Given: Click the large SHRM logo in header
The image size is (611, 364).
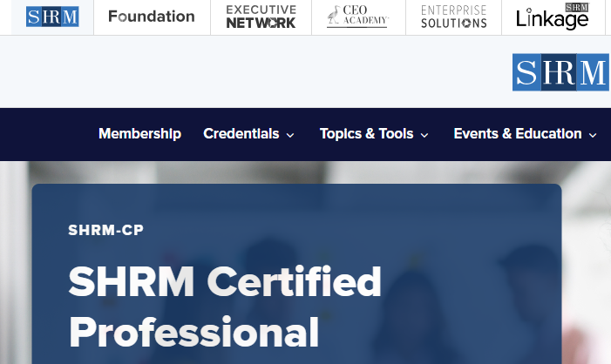Looking at the screenshot, I should pyautogui.click(x=560, y=72).
